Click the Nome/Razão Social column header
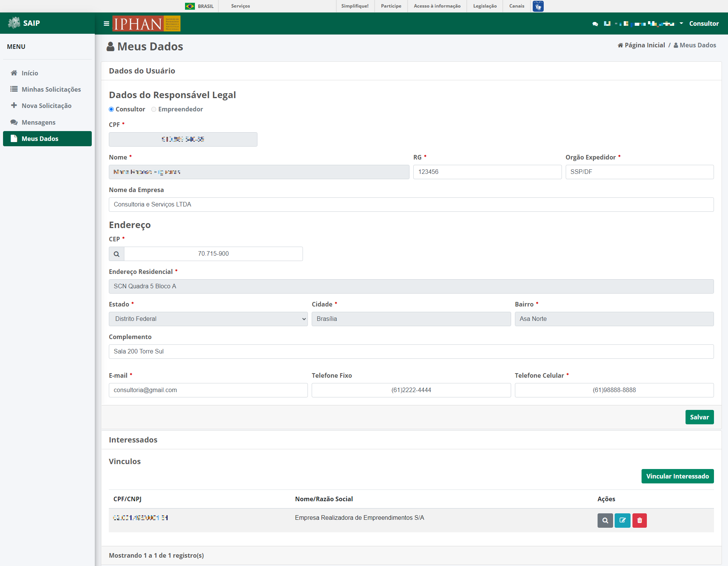Screen dimensions: 728x566 point(324,499)
